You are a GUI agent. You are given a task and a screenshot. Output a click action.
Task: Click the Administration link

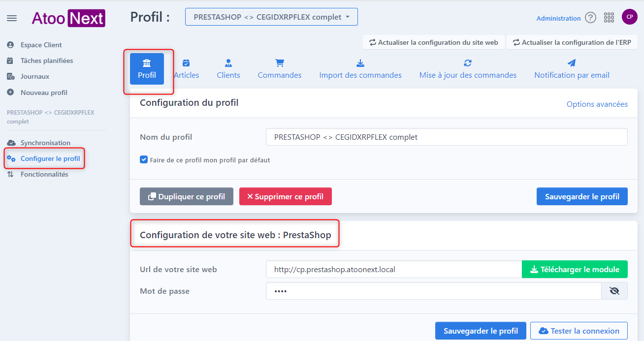(x=559, y=18)
